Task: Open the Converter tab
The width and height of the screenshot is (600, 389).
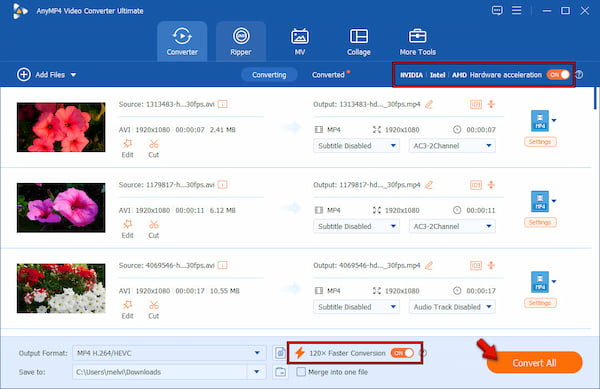Action: (x=182, y=42)
